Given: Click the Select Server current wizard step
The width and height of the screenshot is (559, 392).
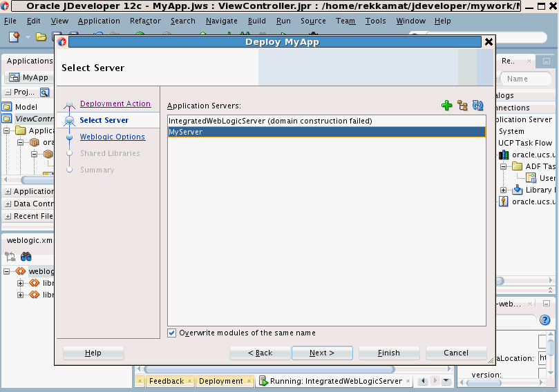Looking at the screenshot, I should coord(104,120).
